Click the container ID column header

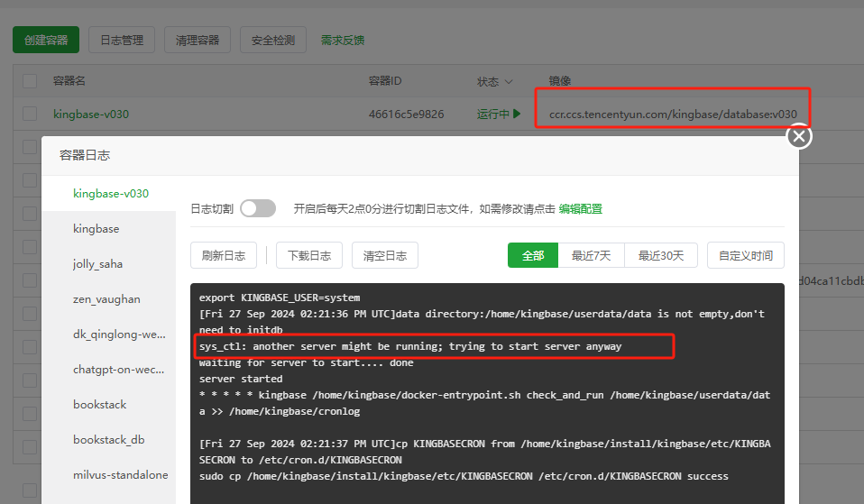(384, 81)
